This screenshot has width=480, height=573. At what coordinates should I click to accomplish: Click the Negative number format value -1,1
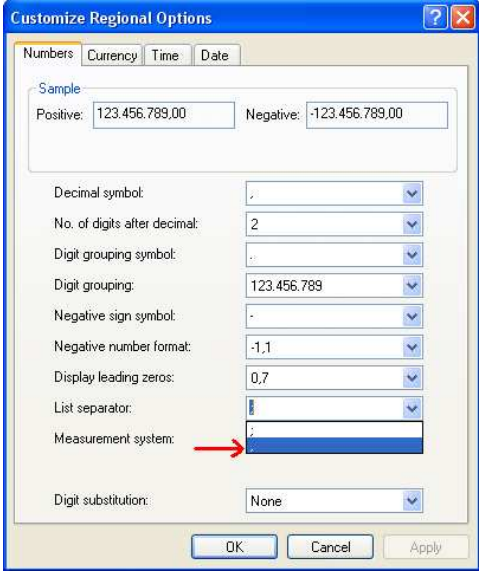(x=260, y=347)
